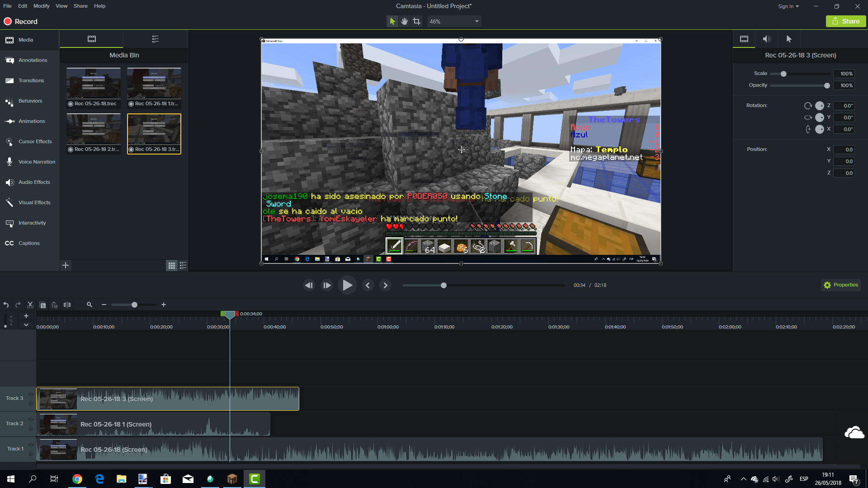Zoom out the timeline with minus

pos(104,305)
